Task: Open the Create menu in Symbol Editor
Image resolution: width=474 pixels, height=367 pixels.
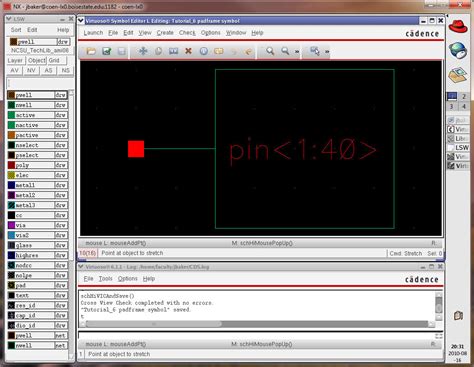Action: tap(165, 33)
